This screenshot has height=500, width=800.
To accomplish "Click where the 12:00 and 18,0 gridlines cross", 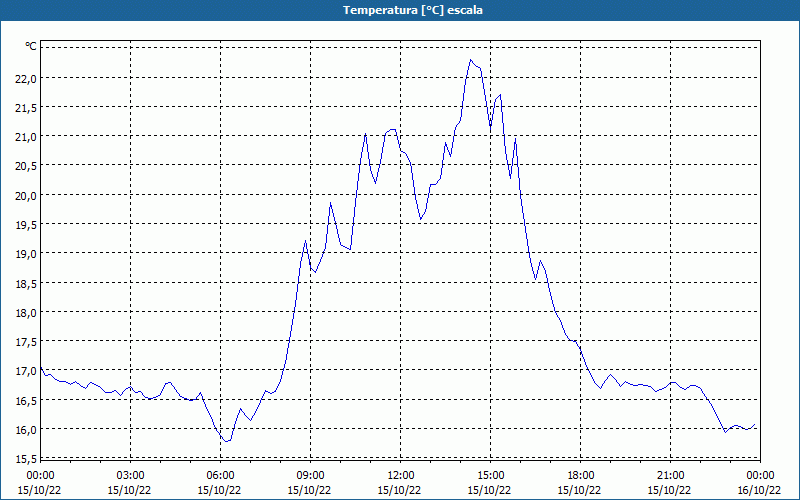I will pyautogui.click(x=401, y=312).
